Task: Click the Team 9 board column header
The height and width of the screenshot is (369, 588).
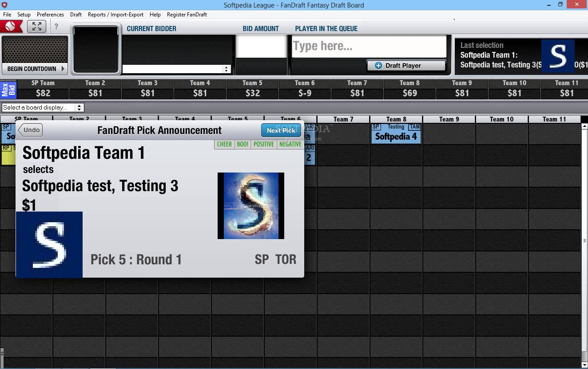Action: click(x=449, y=119)
